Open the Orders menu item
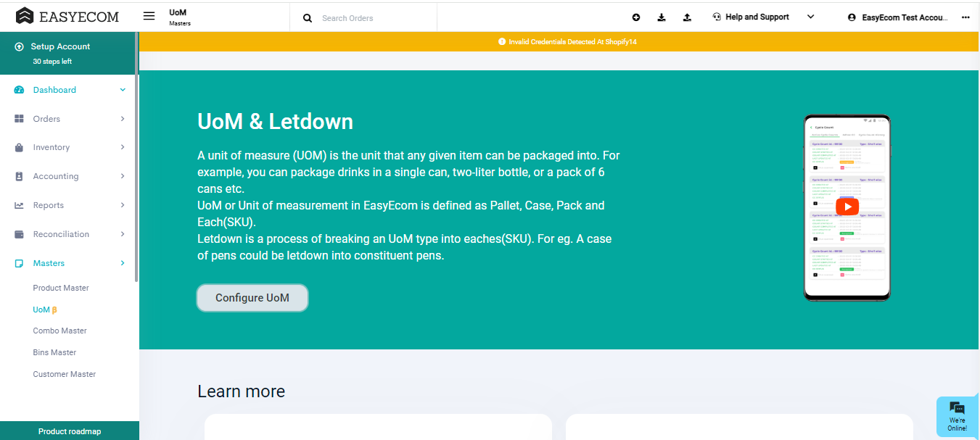The width and height of the screenshot is (980, 440). pos(46,119)
